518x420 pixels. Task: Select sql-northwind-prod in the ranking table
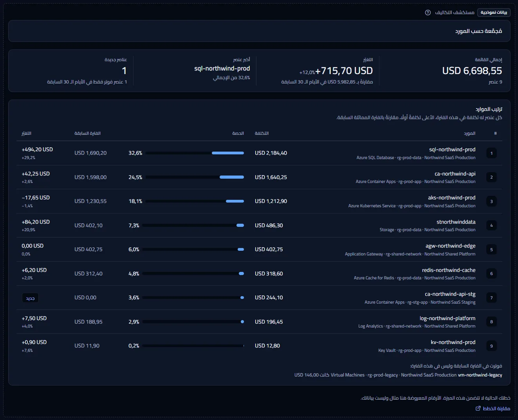pos(452,149)
